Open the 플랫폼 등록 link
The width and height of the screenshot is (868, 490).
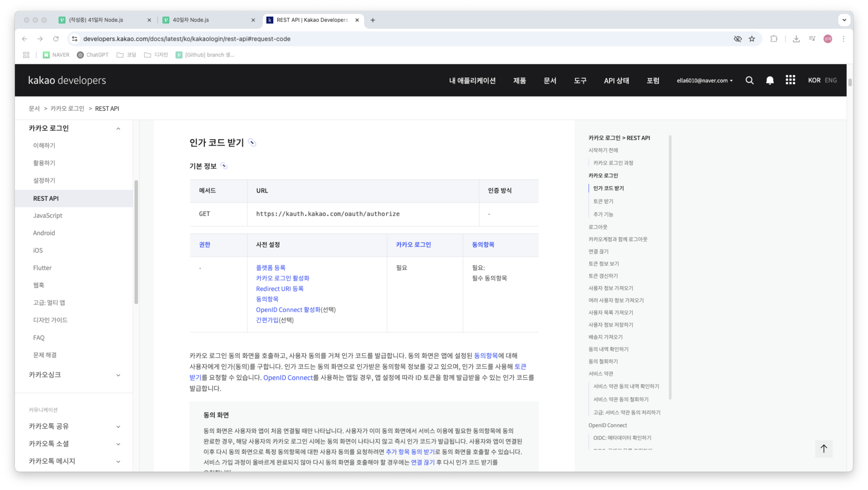click(x=270, y=268)
